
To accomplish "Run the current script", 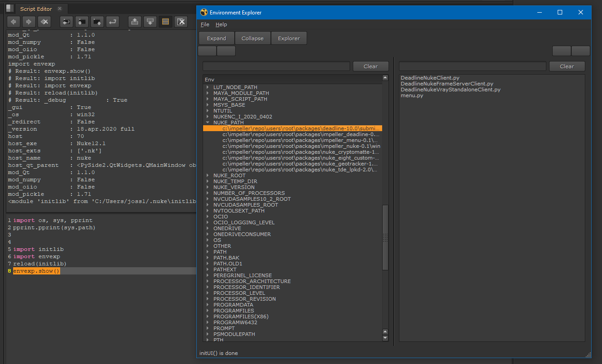I will click(x=112, y=21).
